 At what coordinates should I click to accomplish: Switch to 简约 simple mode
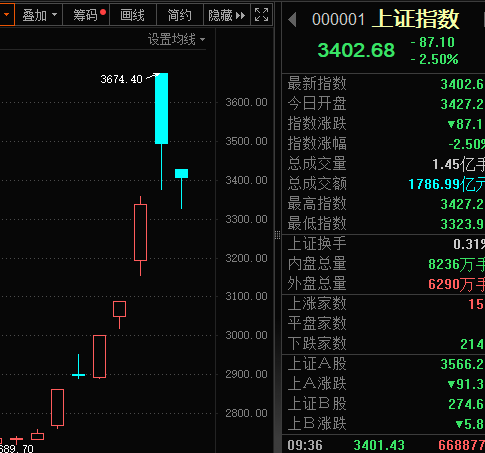(180, 15)
